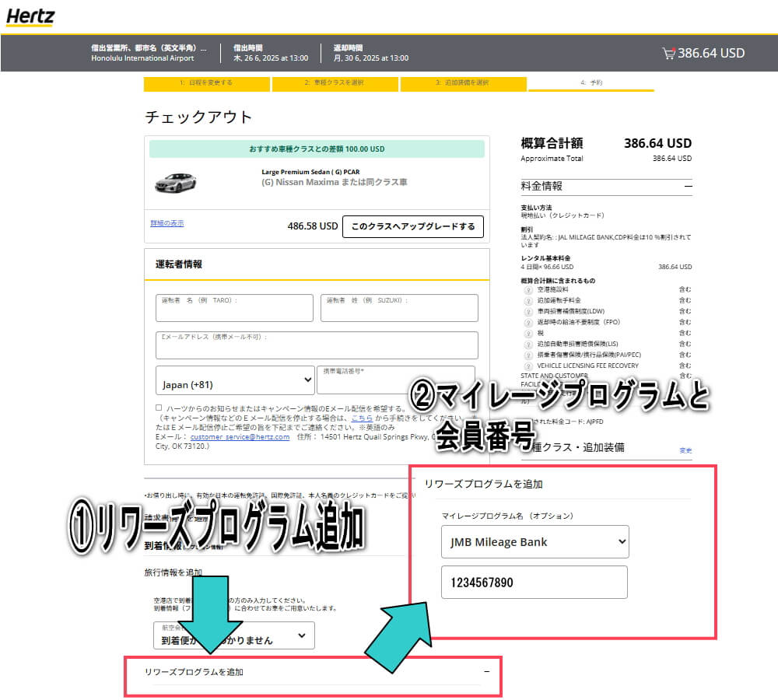778x700 pixels.
Task: Click the info icon beside 空港施設料
Action: tap(527, 289)
